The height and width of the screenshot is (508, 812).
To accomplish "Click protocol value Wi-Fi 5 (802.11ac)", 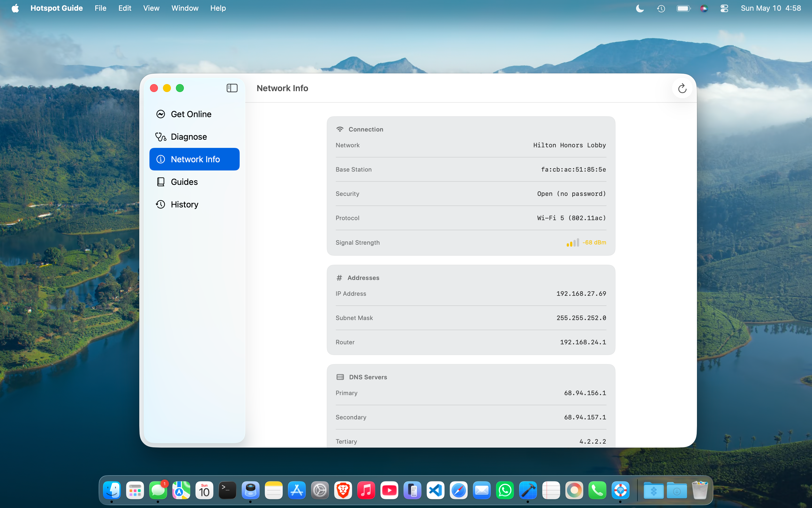I will [572, 218].
